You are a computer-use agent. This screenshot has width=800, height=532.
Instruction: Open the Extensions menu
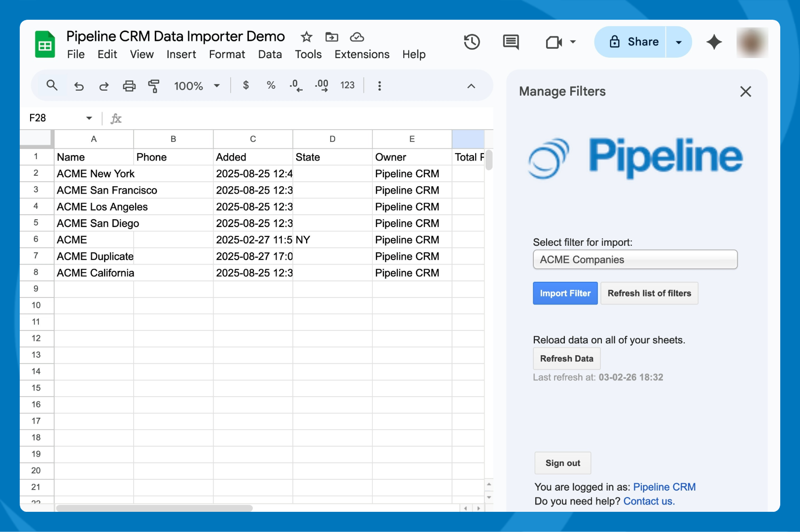[362, 54]
